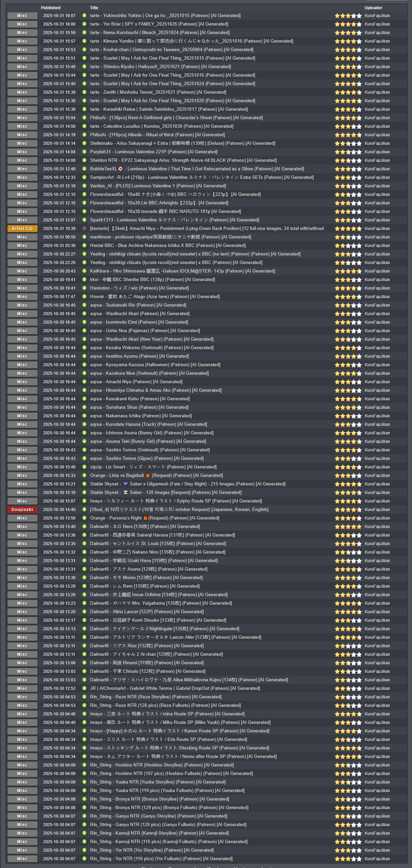Screen dimensions: 412x868
Task: Click the star rating on aqrua Kuwakami Kaho row
Action: pos(348,399)
